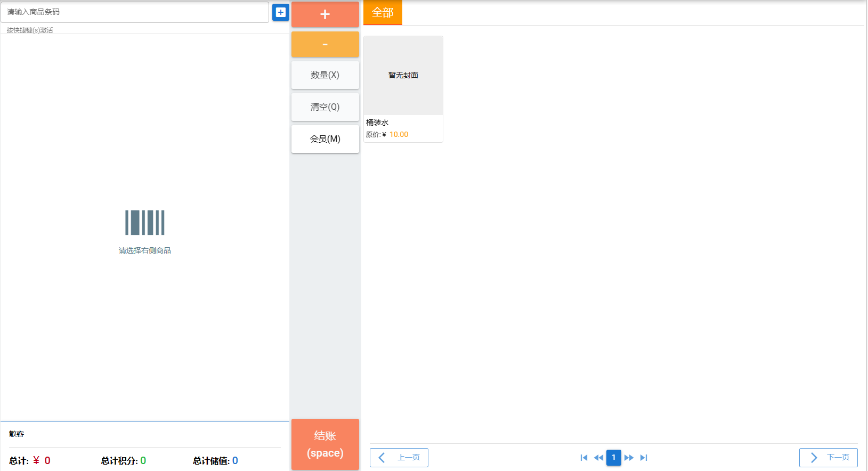Viewport: 868px width, 471px height.
Task: Click the 总计储值 stored value
Action: pyautogui.click(x=235, y=460)
